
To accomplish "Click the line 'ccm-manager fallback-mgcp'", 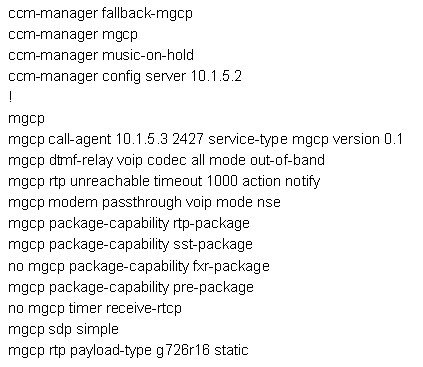I will pos(100,14).
